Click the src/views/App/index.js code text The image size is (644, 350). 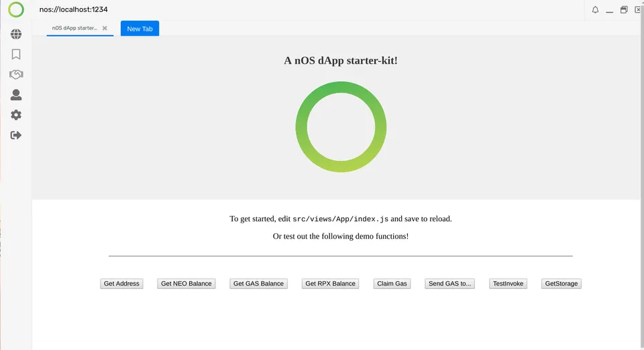coord(341,219)
